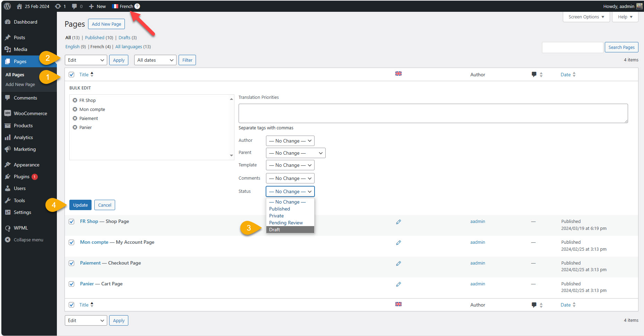Click the English language filter link
Viewport: 644px width, 336px height.
pos(72,47)
